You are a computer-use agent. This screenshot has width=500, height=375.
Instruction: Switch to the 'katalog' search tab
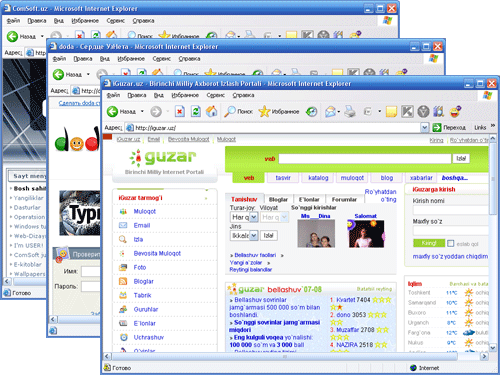pos(318,178)
